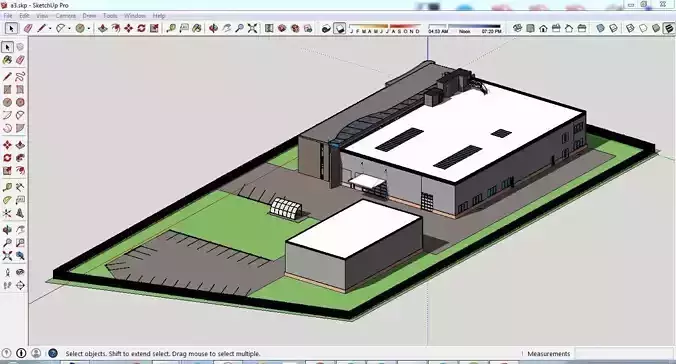Toggle Back Edges face style
This screenshot has width=676, height=364.
pyautogui.click(x=613, y=28)
